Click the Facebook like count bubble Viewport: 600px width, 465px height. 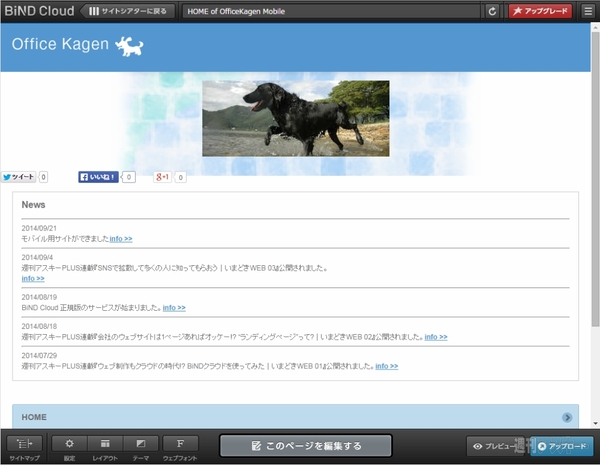[x=129, y=177]
